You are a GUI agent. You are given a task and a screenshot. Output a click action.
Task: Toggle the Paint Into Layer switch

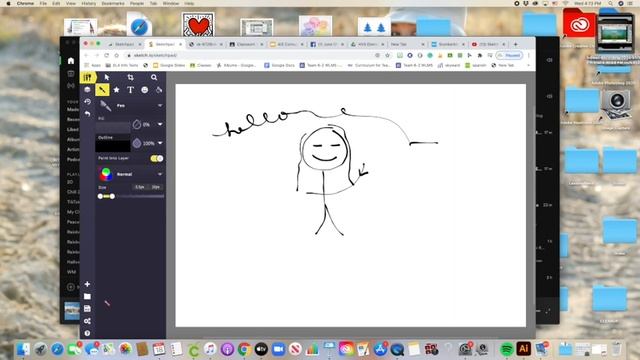(x=157, y=158)
